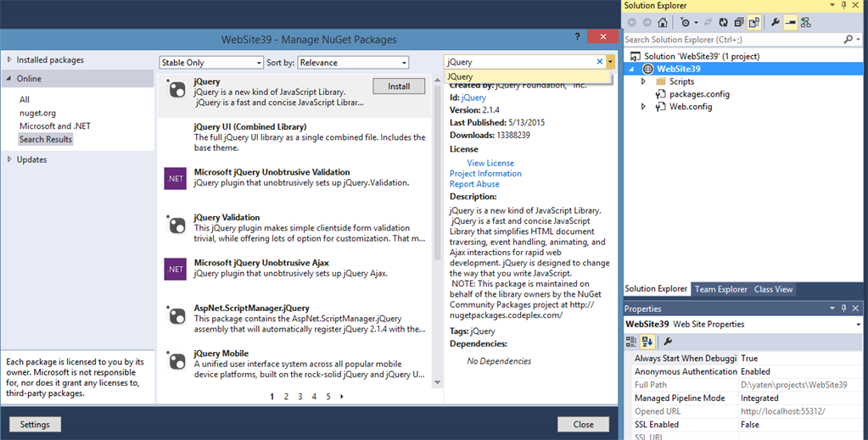Click the Sync with Active Document icon

pos(708,23)
